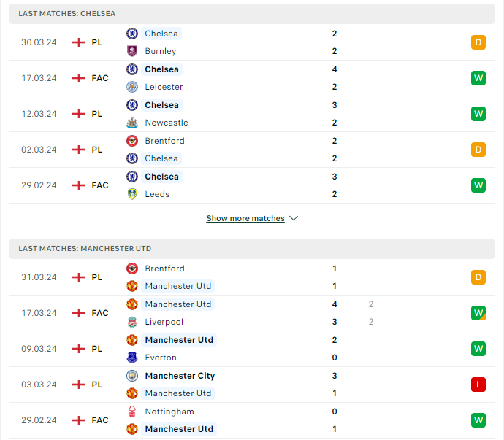This screenshot has width=504, height=440.
Task: Select the Manchester Utd name in Everton match
Action: click(x=179, y=340)
